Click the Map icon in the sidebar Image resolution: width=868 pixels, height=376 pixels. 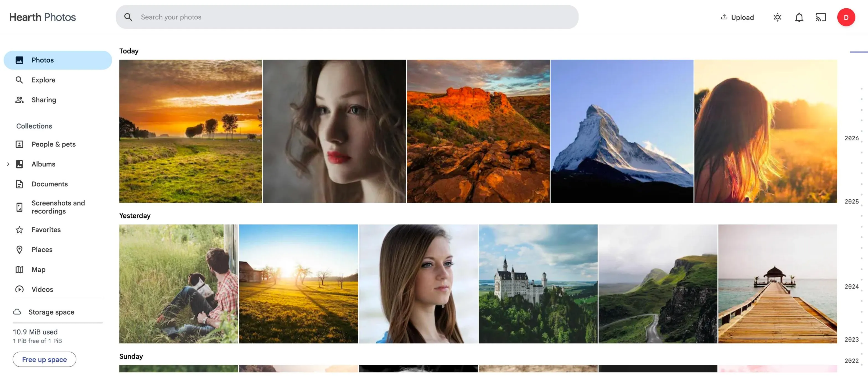point(20,269)
